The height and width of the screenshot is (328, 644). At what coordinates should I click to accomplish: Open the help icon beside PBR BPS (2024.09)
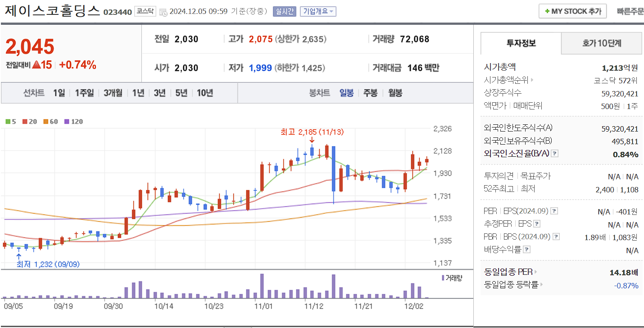coord(557,237)
